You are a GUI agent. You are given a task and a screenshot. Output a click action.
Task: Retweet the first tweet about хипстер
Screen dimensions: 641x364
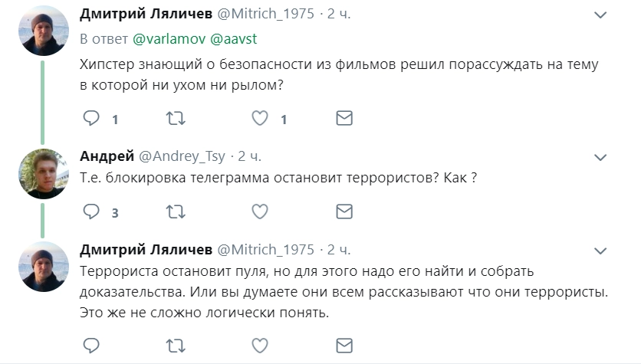click(176, 119)
